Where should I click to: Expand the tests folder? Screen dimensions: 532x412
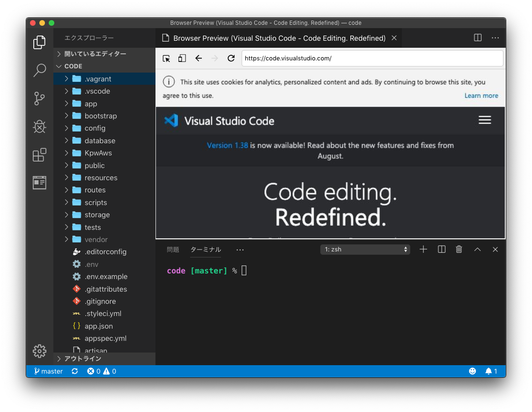coord(104,227)
